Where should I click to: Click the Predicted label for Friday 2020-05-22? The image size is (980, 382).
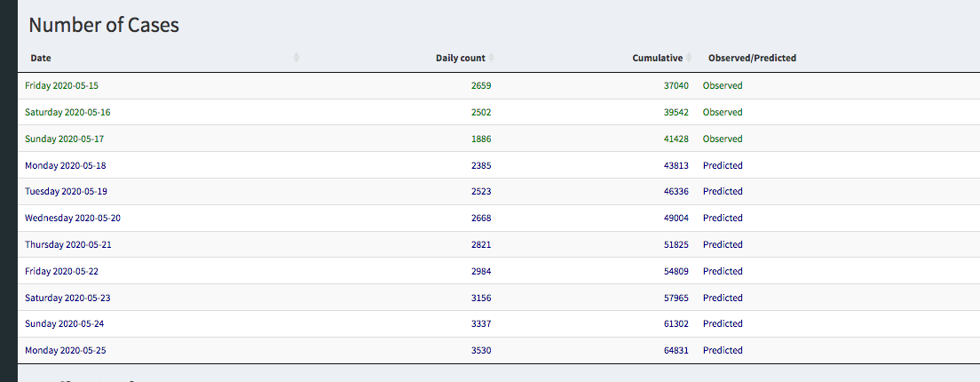(x=723, y=272)
